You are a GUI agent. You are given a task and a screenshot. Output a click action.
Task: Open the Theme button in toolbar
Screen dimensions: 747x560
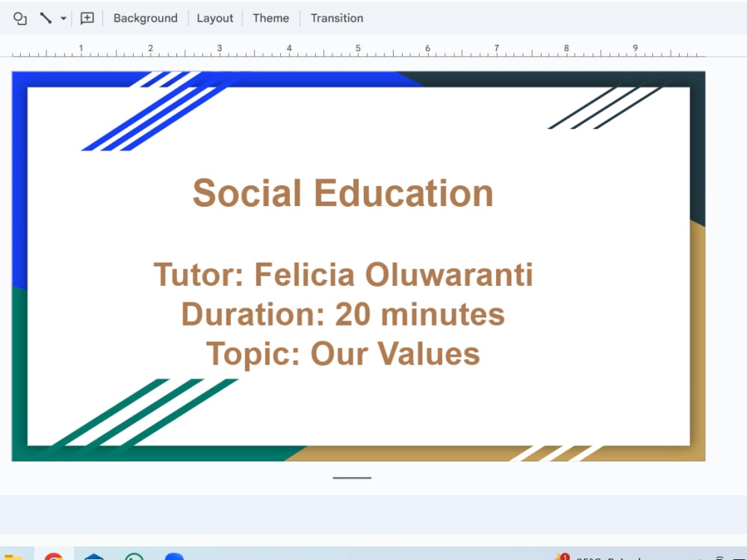click(270, 18)
